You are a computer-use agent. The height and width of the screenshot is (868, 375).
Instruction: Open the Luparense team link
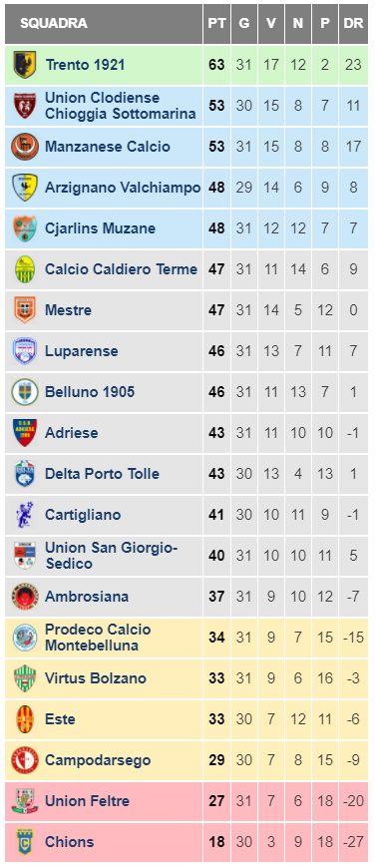[82, 351]
